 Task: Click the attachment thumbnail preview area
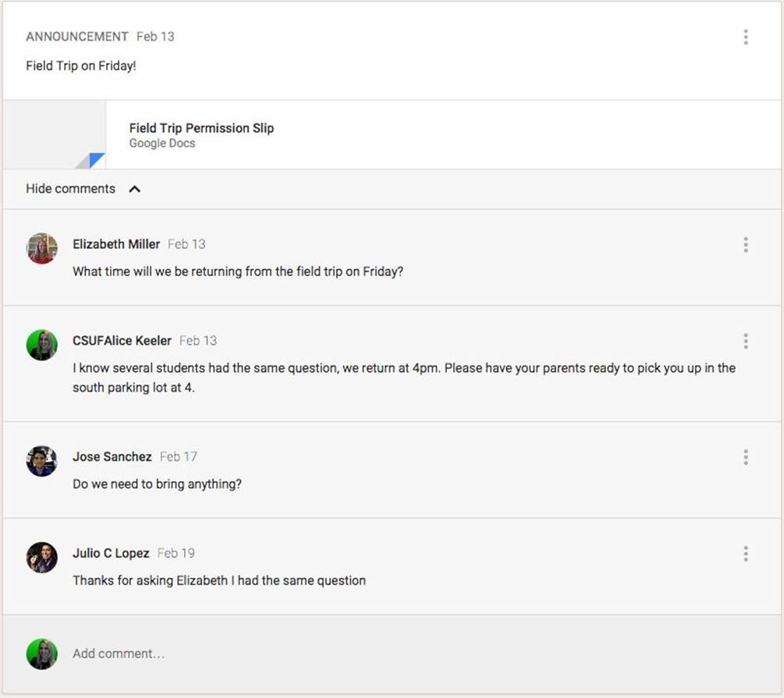point(55,134)
